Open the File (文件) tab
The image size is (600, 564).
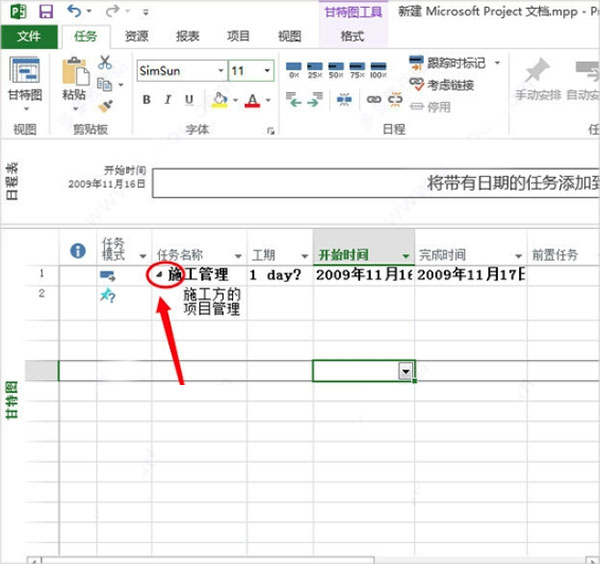click(x=29, y=37)
